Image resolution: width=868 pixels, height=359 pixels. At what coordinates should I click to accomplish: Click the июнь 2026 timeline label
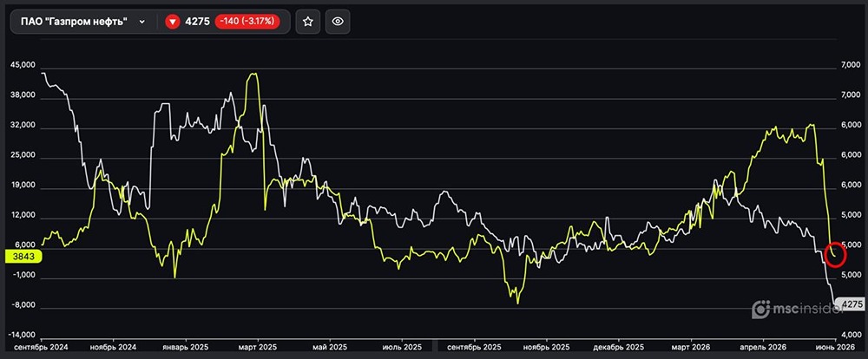click(836, 348)
